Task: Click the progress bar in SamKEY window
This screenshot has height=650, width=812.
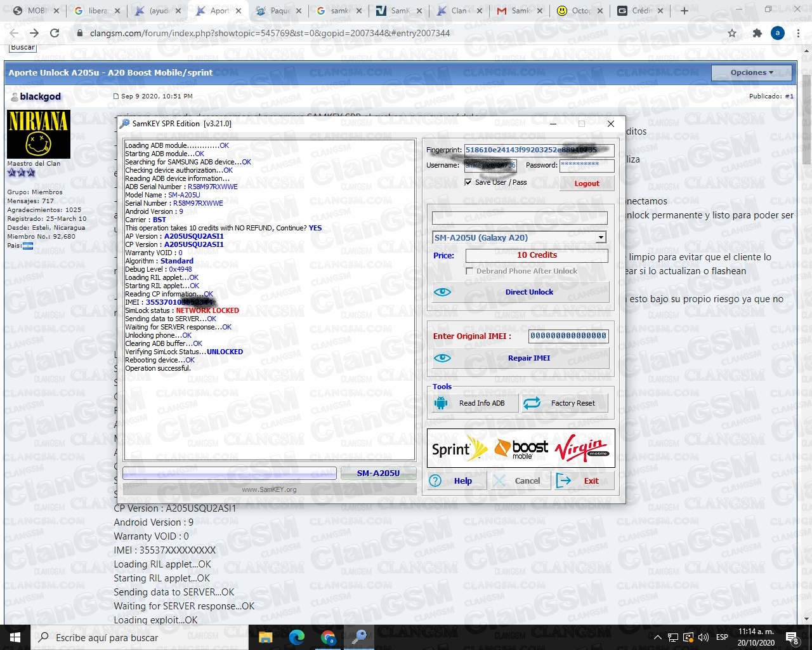Action: pyautogui.click(x=230, y=473)
